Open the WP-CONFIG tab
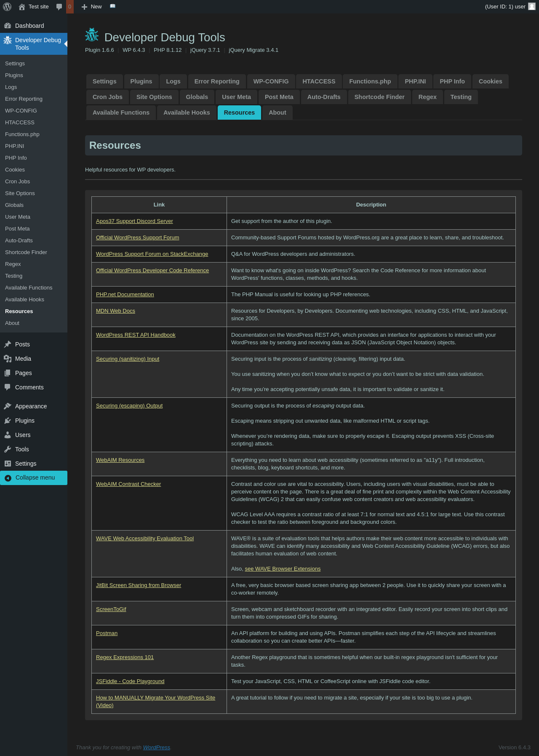The width and height of the screenshot is (539, 756). tap(271, 81)
